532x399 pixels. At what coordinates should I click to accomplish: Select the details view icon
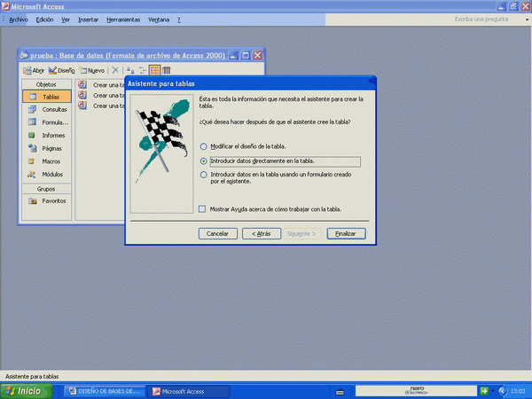167,70
